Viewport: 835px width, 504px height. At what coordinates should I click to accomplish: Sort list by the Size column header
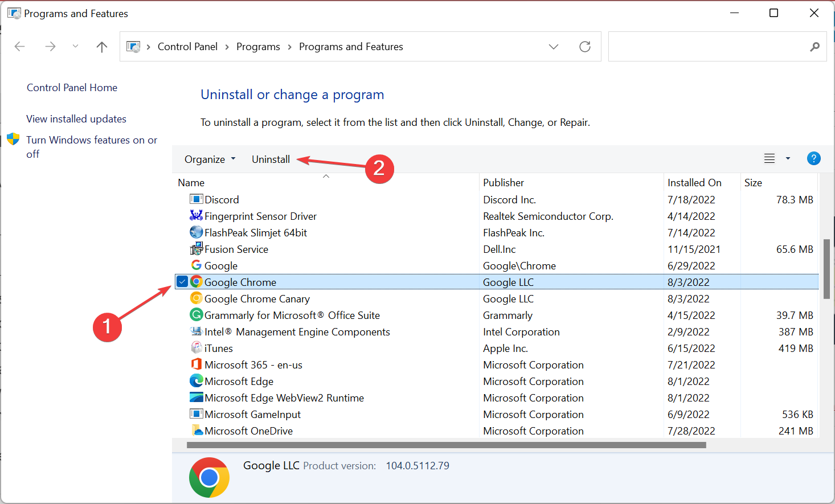779,182
